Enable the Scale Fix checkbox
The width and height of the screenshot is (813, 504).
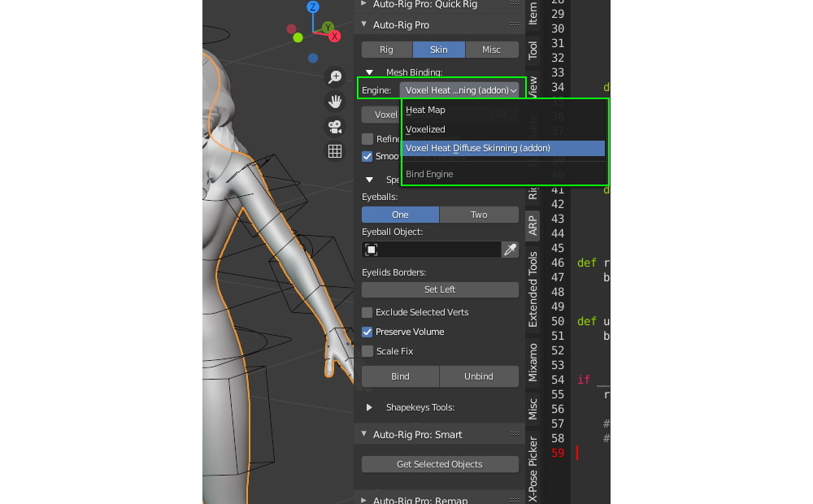click(367, 351)
